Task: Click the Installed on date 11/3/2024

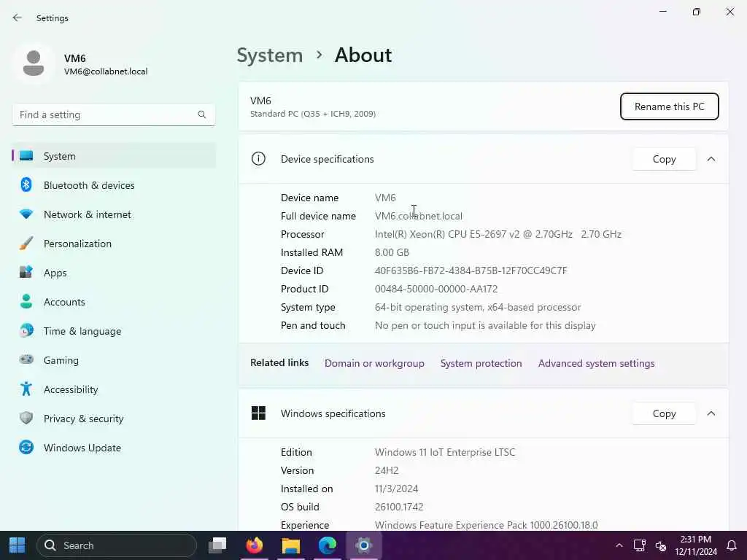Action: [396, 489]
